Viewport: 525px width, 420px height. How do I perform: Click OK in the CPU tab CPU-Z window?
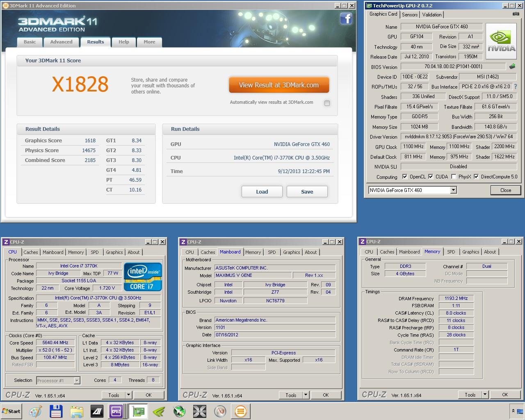148,395
